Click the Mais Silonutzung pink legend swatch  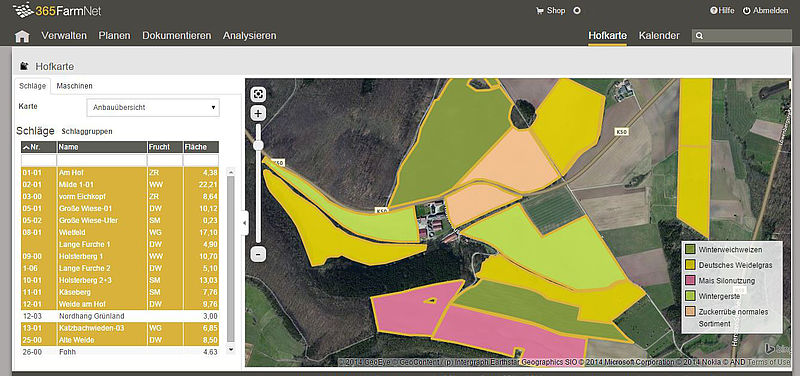(690, 281)
